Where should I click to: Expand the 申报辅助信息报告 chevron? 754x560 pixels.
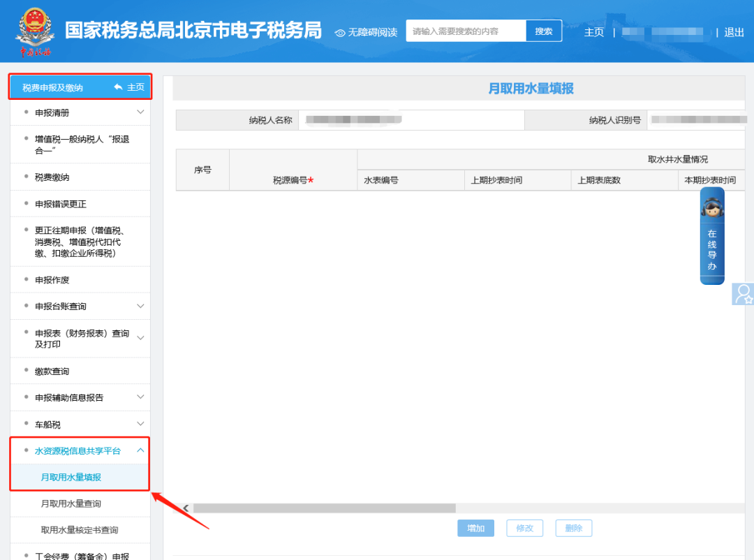pos(140,397)
